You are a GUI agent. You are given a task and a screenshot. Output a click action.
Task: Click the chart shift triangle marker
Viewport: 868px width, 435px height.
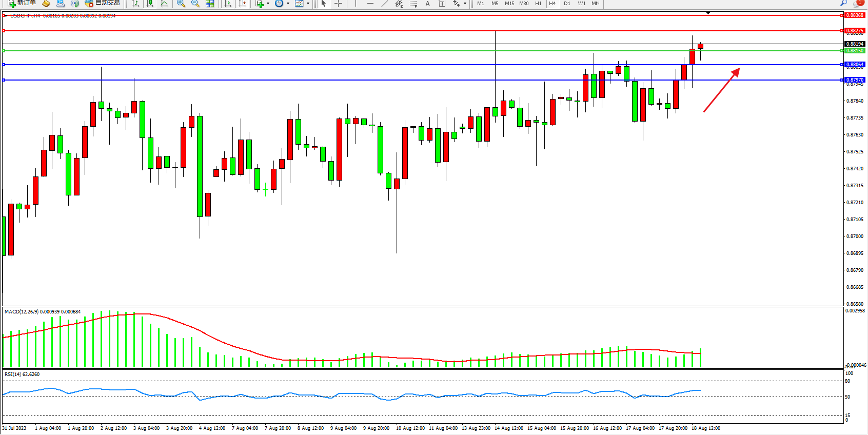tap(708, 13)
